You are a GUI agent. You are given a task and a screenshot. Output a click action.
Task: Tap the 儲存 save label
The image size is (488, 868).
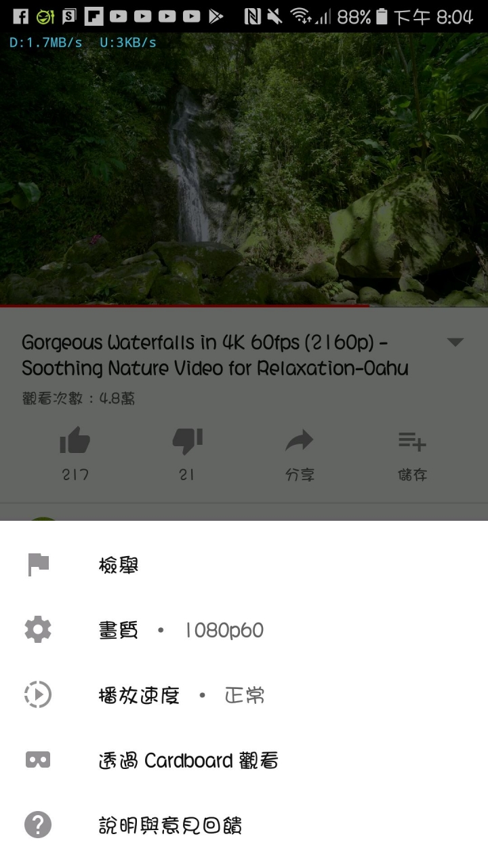tap(412, 475)
